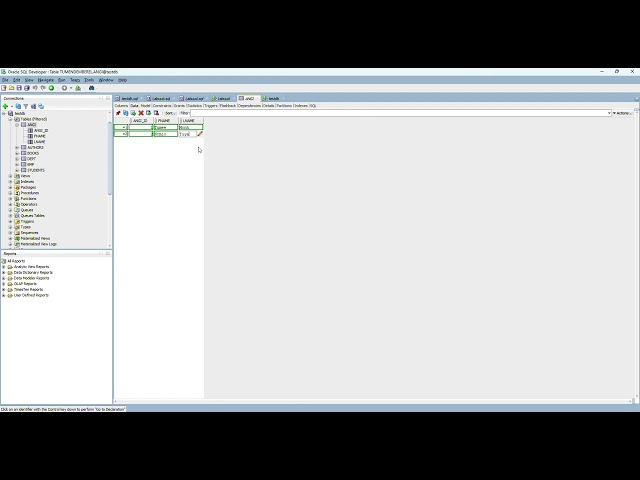Switch to the Dependencies sub-tab
The width and height of the screenshot is (640, 480).
pos(249,106)
